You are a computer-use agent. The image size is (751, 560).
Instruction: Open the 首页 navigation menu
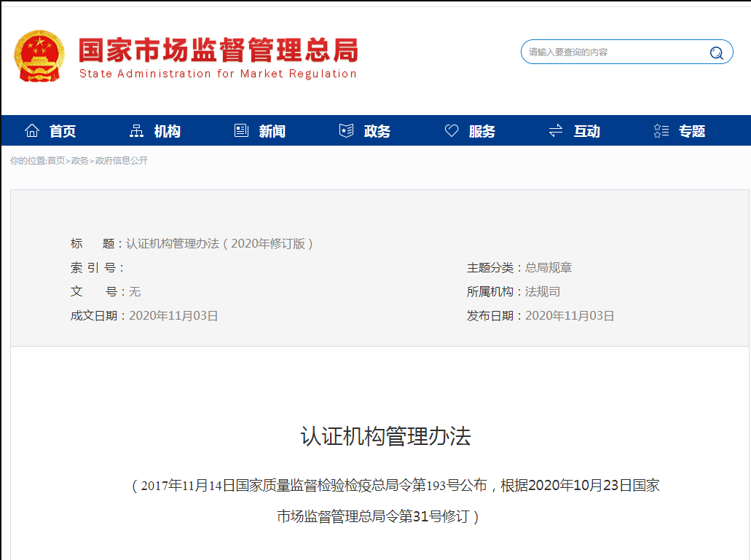click(x=64, y=130)
